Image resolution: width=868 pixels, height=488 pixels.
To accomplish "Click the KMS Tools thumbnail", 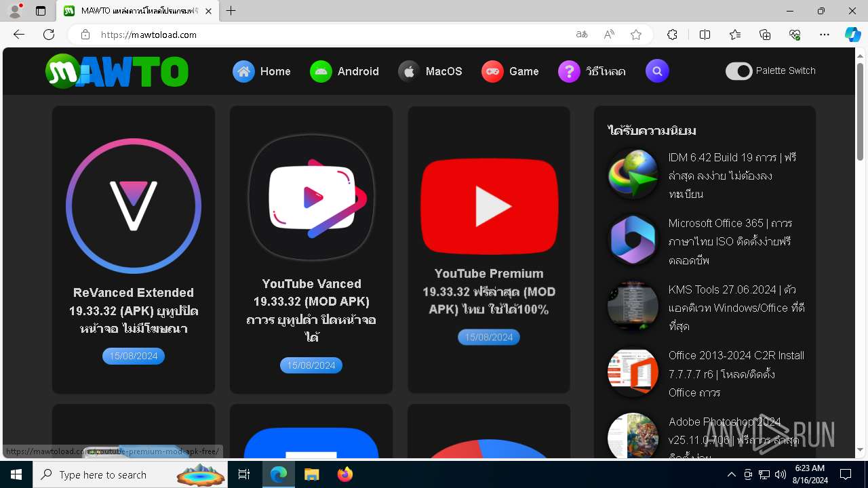I will (x=633, y=306).
